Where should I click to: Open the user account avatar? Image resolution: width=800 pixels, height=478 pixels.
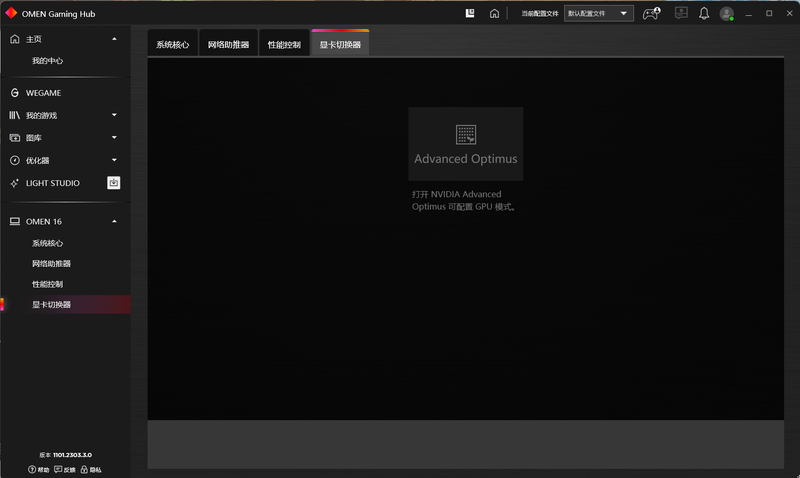point(727,14)
